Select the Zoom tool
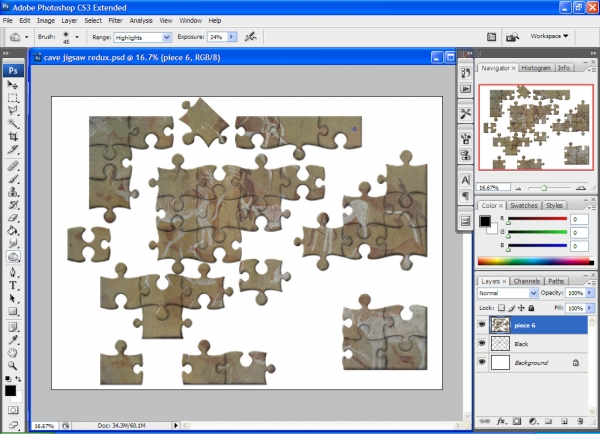 [x=13, y=366]
